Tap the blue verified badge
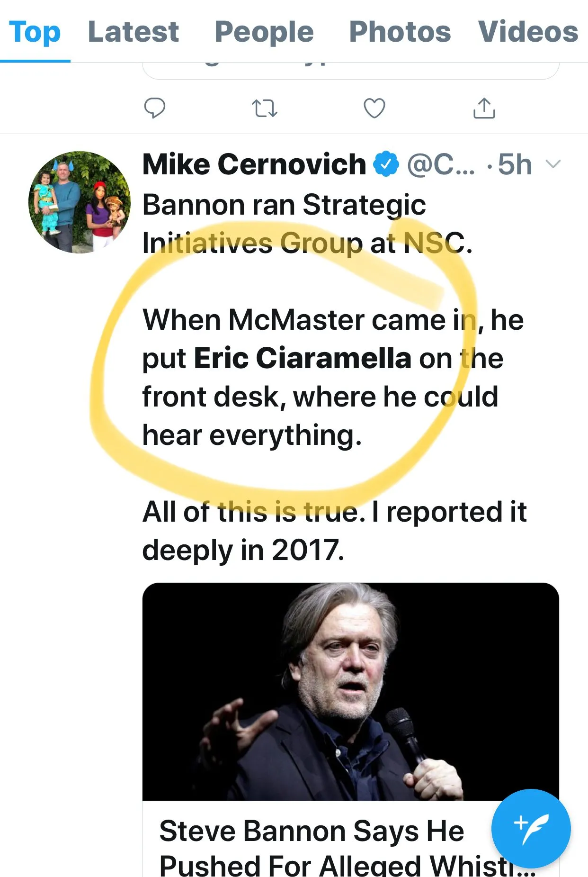Viewport: 588px width, 877px height. (x=386, y=164)
